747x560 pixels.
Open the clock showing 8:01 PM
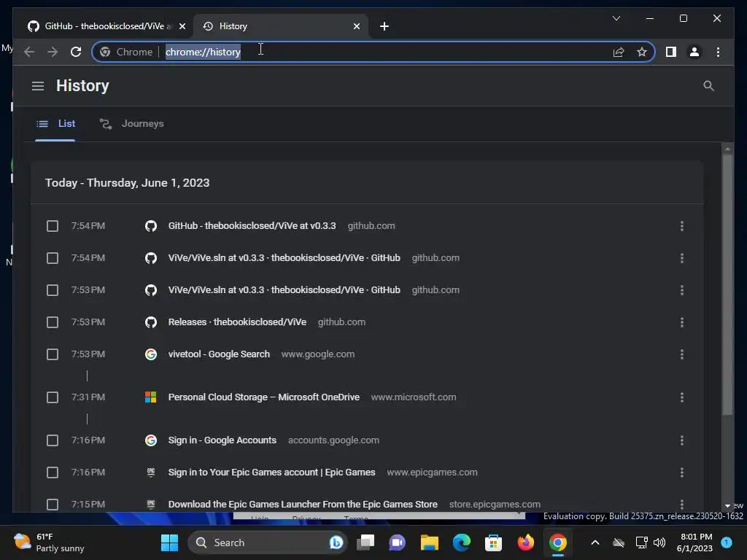(x=694, y=542)
